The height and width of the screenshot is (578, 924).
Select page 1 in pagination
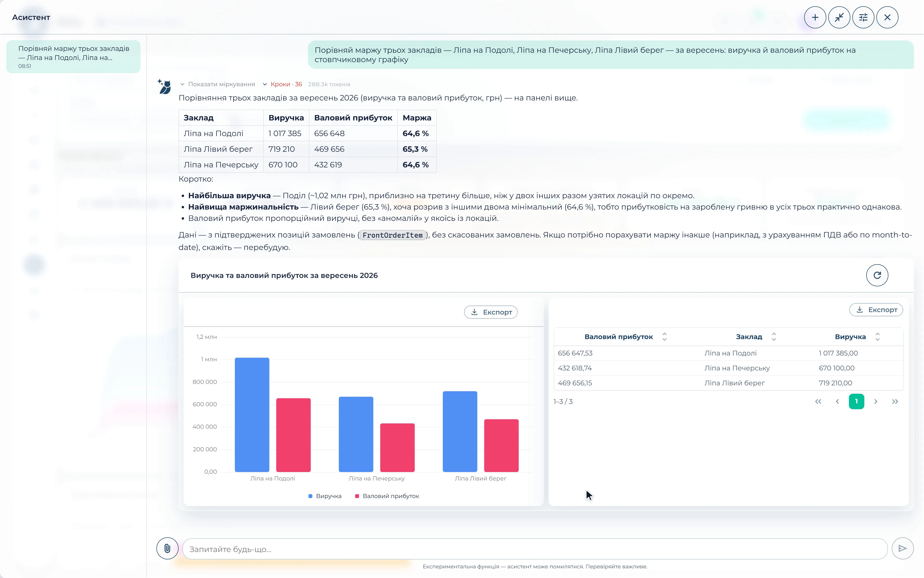pyautogui.click(x=856, y=401)
